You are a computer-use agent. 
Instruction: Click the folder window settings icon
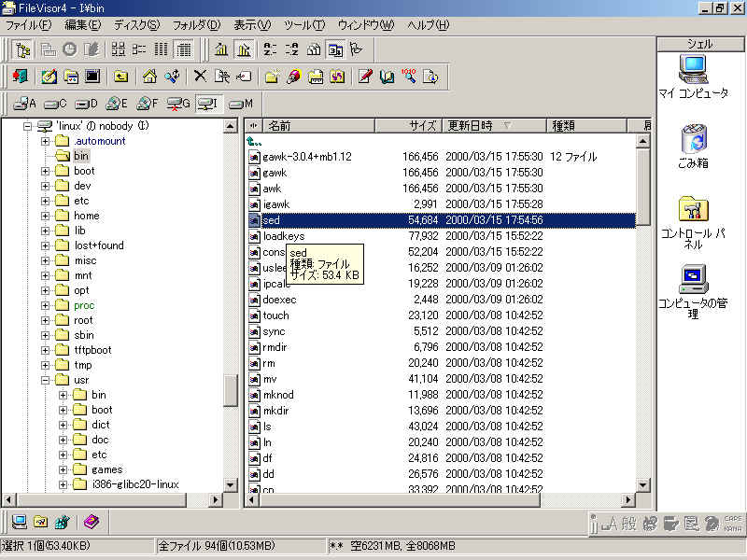tap(71, 77)
